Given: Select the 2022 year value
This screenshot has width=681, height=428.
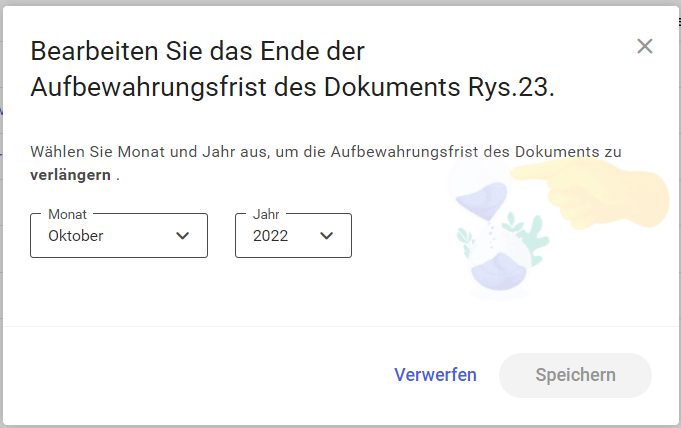Looking at the screenshot, I should 270,236.
